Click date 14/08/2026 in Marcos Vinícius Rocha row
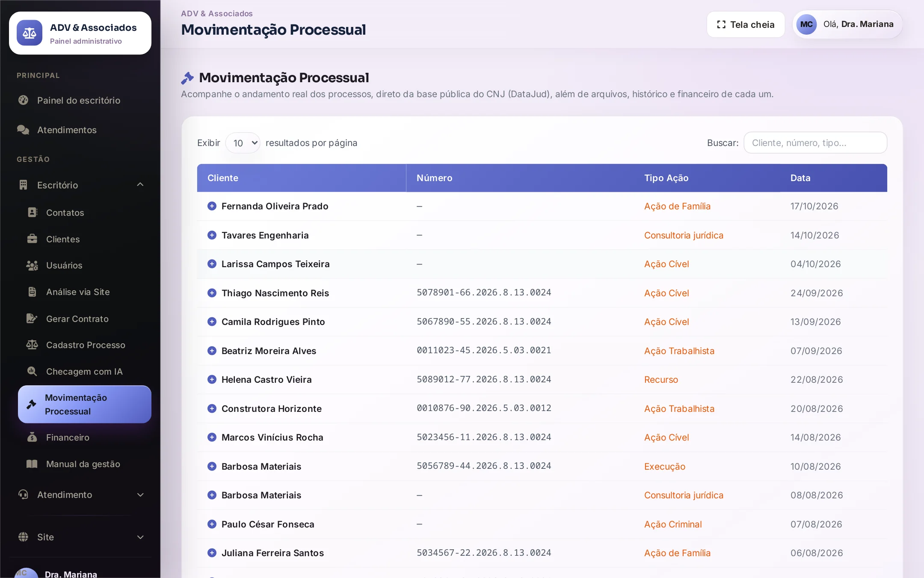Screen dimensions: 924x578 click(815, 437)
